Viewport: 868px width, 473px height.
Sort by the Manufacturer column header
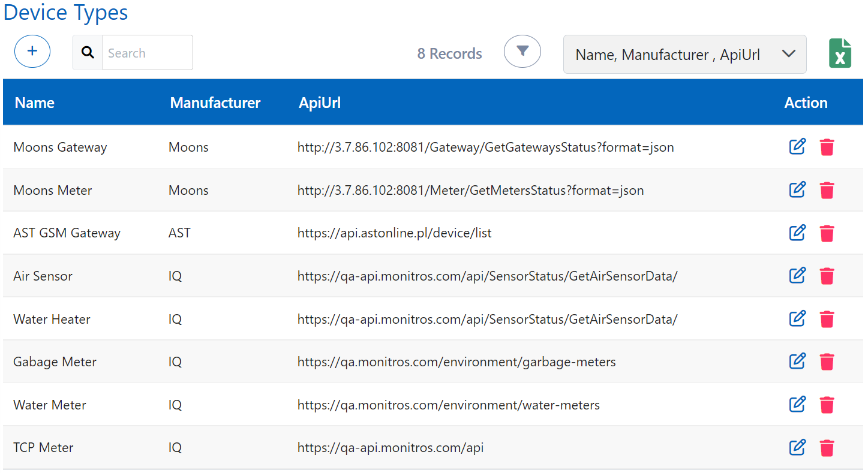[215, 103]
